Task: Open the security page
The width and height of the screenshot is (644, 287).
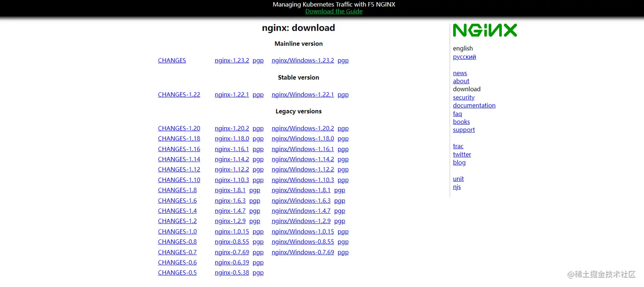Action: click(463, 98)
